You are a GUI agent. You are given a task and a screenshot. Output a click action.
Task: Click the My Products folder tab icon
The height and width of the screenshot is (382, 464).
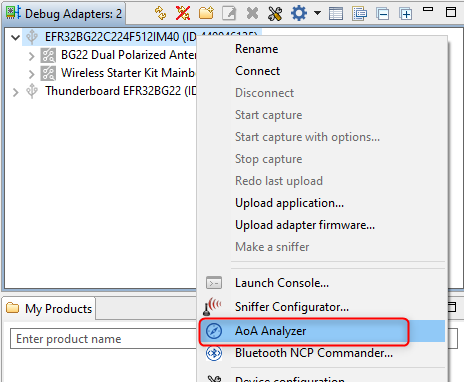13,307
